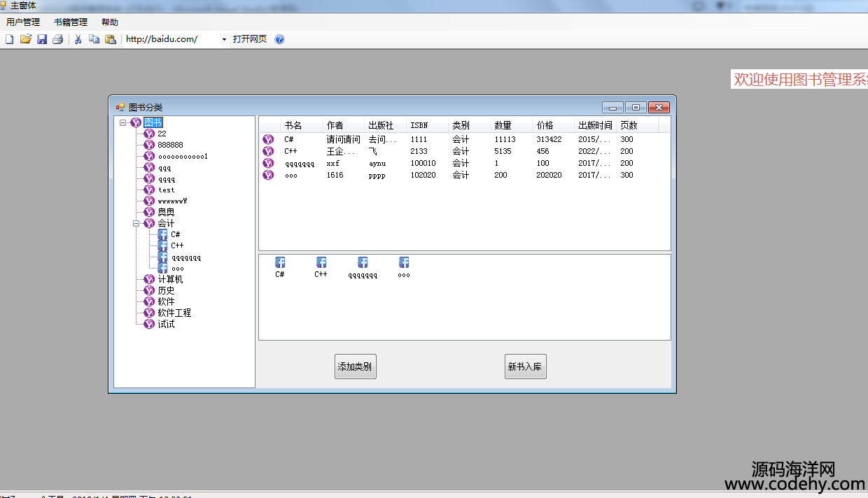Image resolution: width=868 pixels, height=498 pixels.
Task: Click the 新书入库 button
Action: tap(525, 367)
